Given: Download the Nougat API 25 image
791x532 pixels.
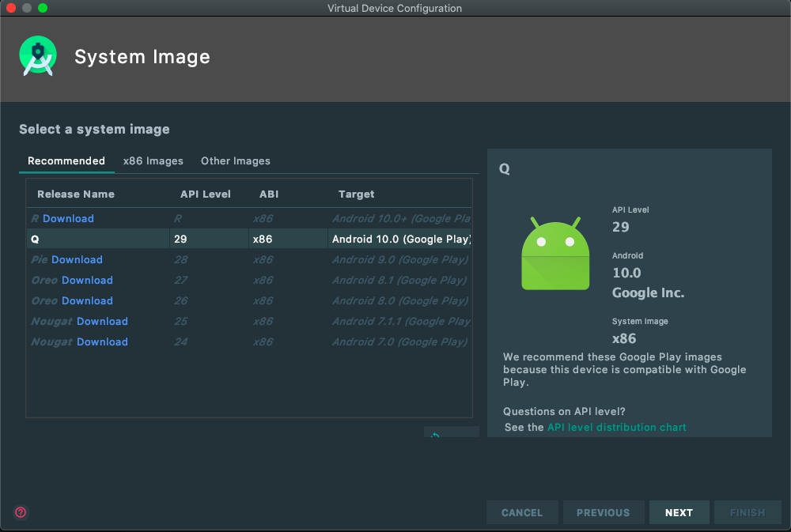Looking at the screenshot, I should point(102,321).
